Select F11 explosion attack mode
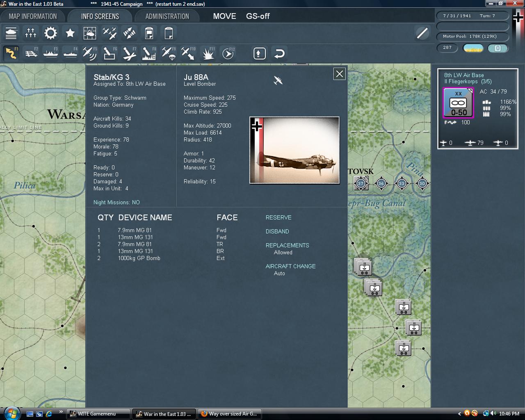Screen dimensions: 525x420 pyautogui.click(x=208, y=53)
